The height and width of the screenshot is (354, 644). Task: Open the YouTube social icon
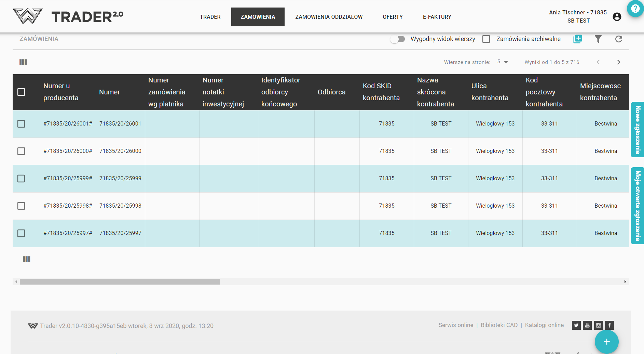tap(587, 325)
